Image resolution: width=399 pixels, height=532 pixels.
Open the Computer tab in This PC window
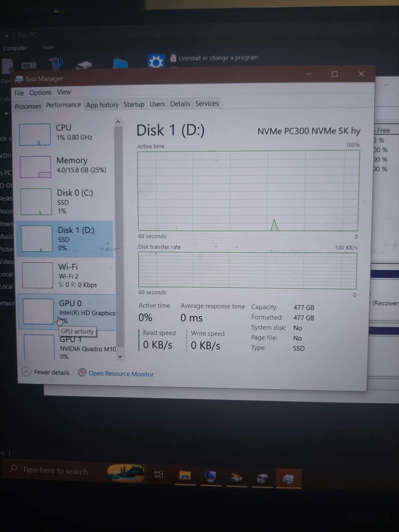point(15,48)
